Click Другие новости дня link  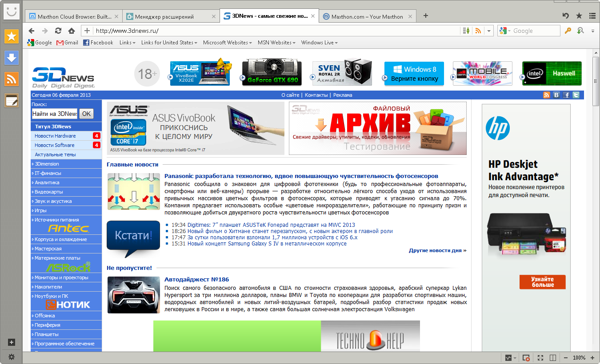[438, 250]
